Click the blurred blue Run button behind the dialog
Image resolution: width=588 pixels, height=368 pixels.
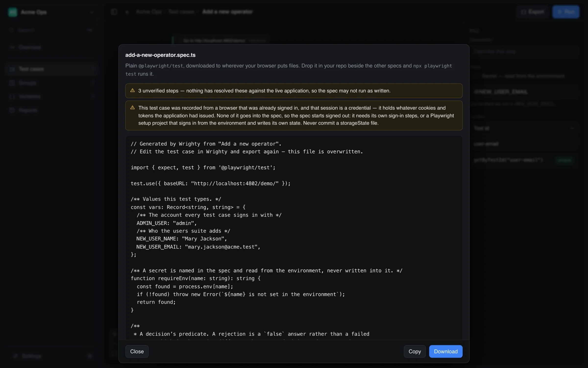pos(566,12)
